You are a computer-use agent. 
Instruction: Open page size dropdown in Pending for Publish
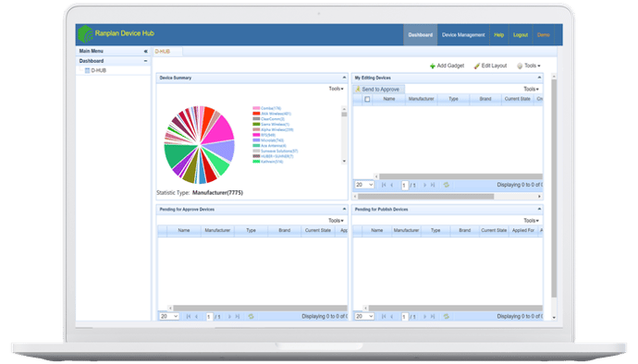[364, 316]
